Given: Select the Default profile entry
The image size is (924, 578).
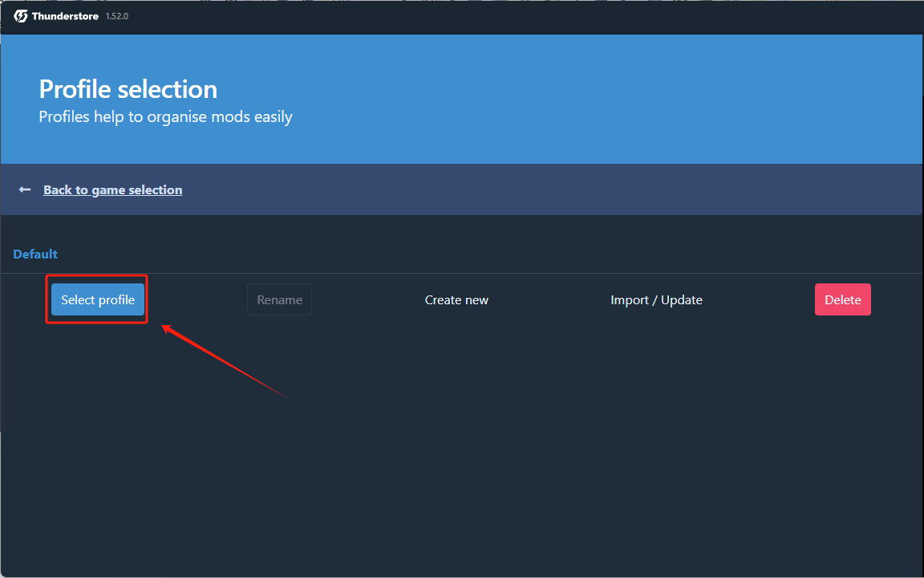Looking at the screenshot, I should 35,254.
